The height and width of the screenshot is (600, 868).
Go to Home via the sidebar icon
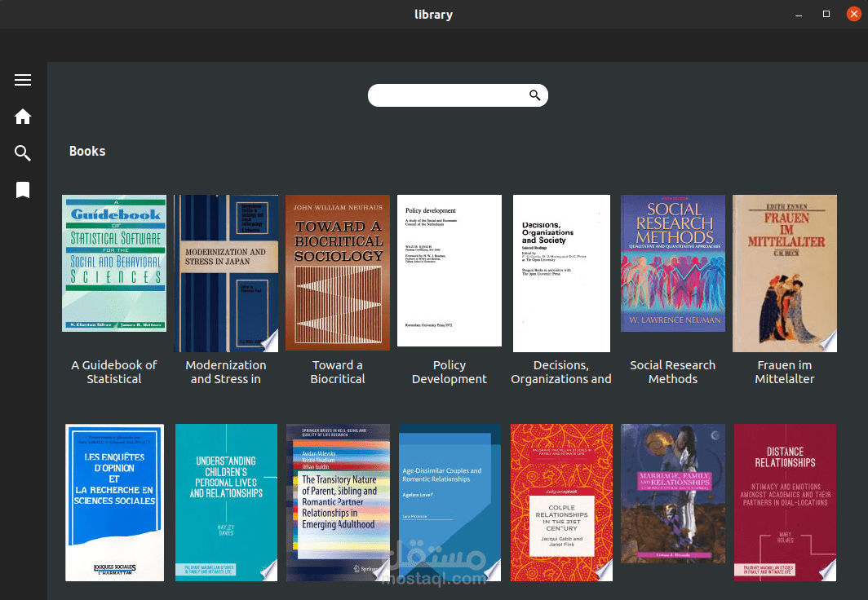click(23, 117)
